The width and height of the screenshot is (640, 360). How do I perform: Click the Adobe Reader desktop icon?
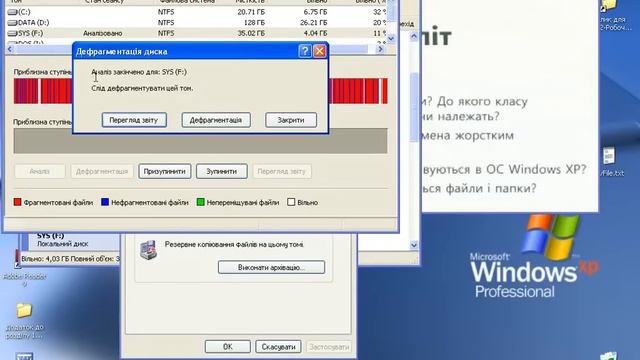(x=18, y=259)
